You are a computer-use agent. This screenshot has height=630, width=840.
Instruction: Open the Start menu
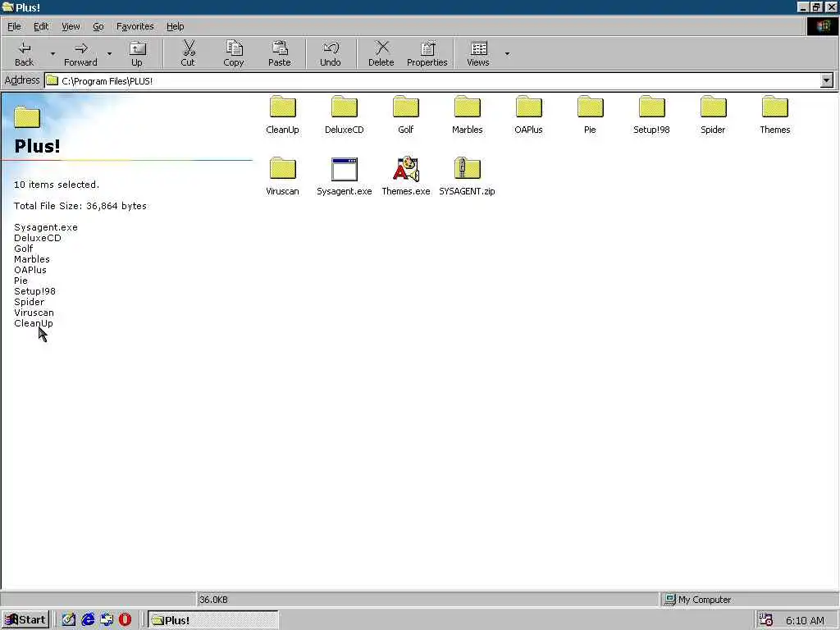[25, 620]
